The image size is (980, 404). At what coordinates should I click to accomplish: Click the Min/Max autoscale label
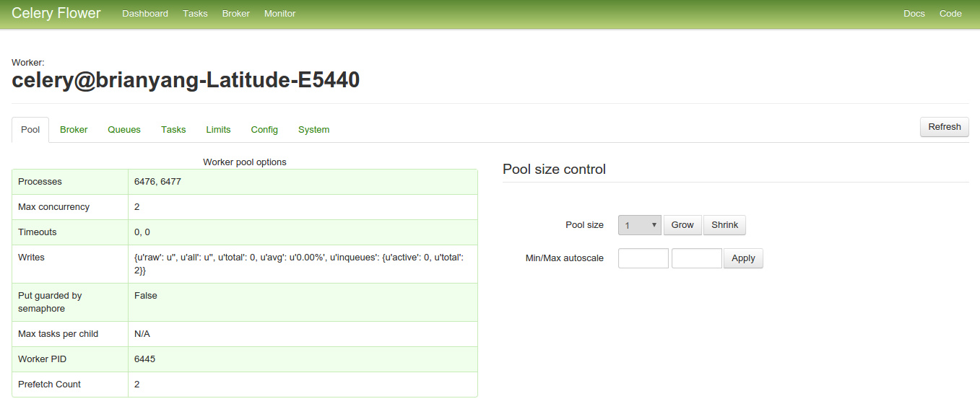click(x=565, y=258)
